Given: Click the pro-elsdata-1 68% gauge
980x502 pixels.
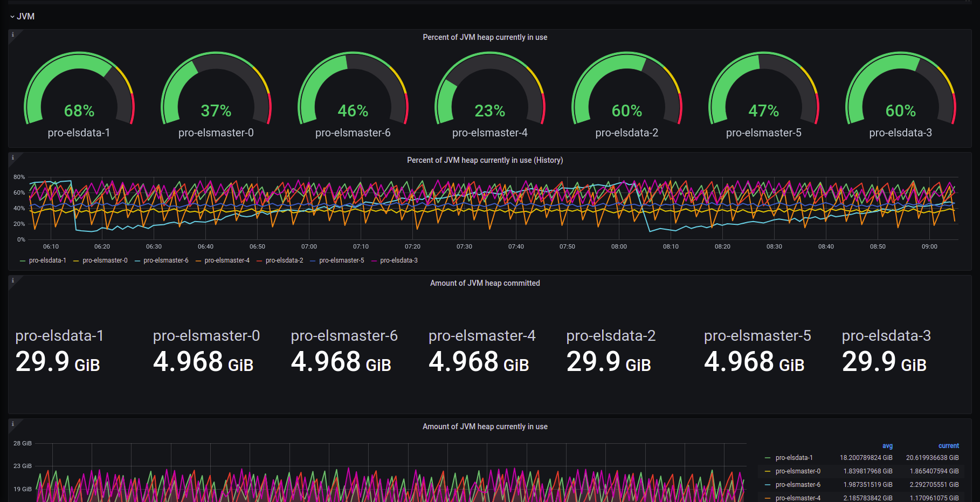Looking at the screenshot, I should click(79, 94).
